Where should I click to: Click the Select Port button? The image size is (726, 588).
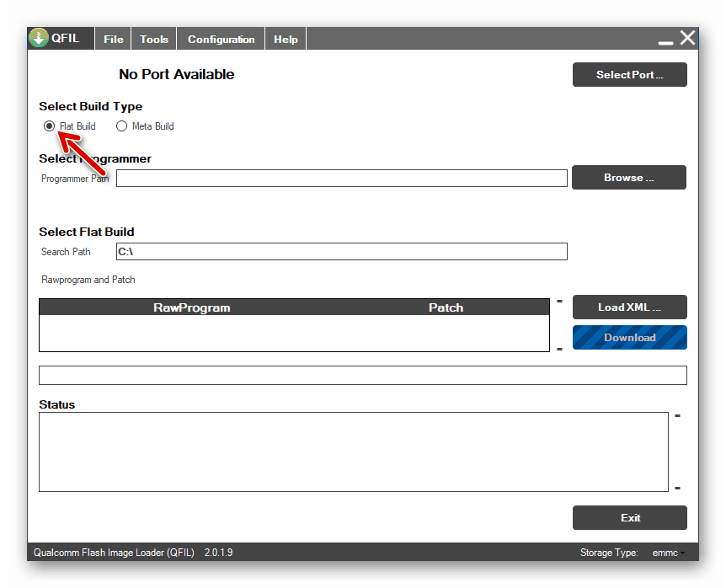(x=630, y=74)
